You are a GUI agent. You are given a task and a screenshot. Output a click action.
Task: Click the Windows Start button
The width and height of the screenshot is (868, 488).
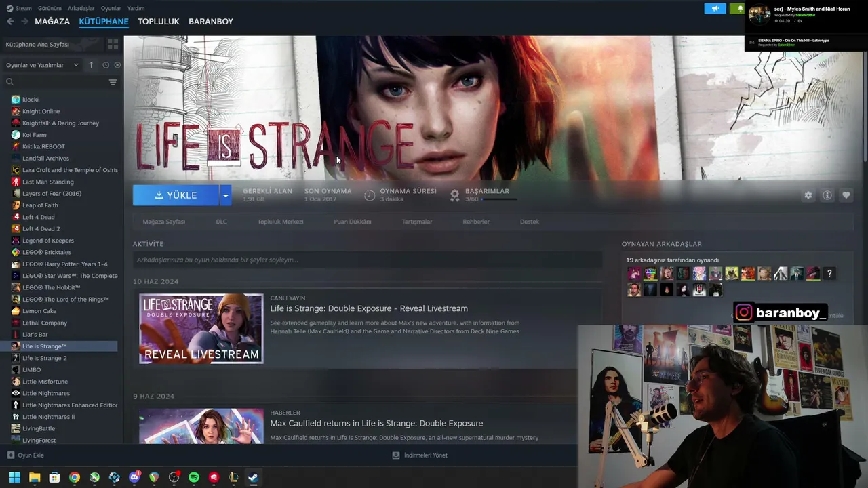click(14, 477)
